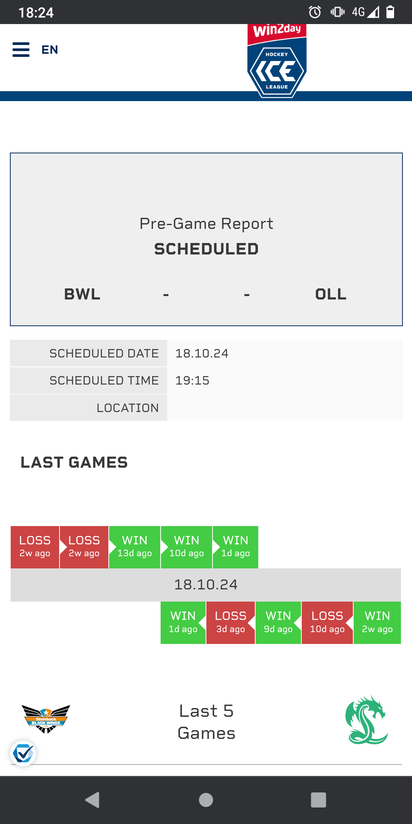Open the hamburger navigation menu
Image resolution: width=412 pixels, height=824 pixels.
[21, 50]
